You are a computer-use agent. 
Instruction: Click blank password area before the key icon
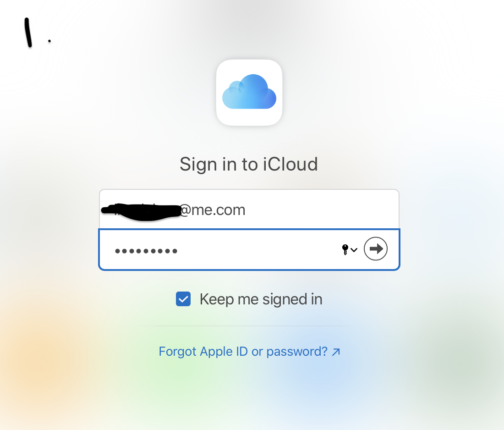point(257,250)
